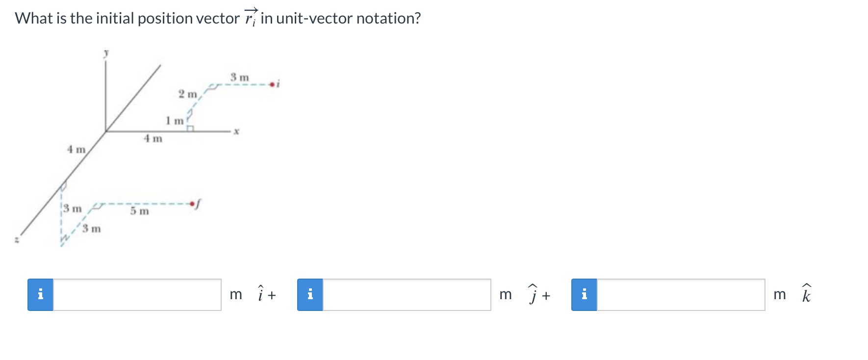
Task: Click the info icon beside the k-hat input field
Action: coord(585,295)
